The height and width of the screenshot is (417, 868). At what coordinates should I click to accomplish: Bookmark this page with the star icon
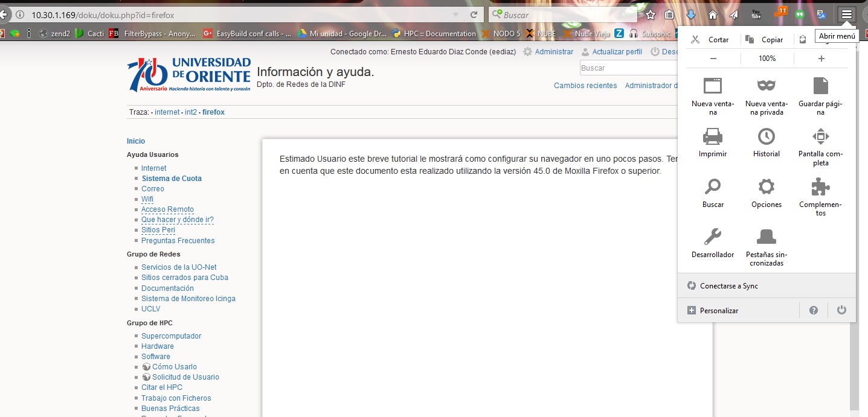[651, 14]
